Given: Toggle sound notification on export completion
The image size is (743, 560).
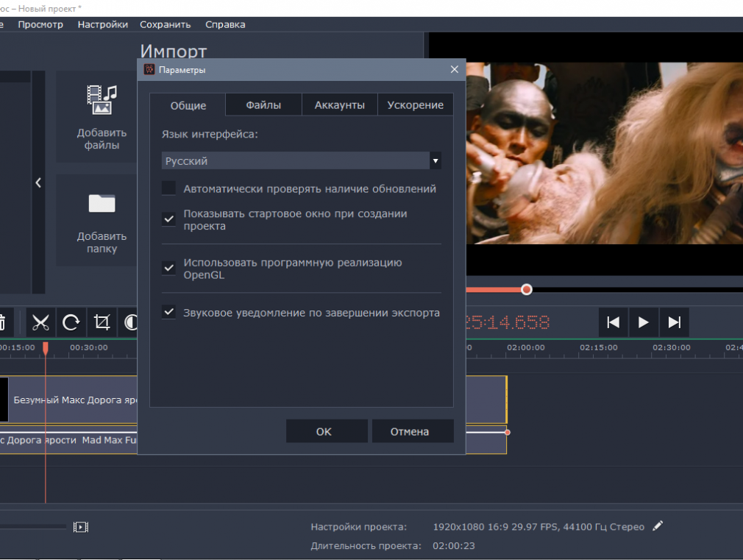Looking at the screenshot, I should [168, 312].
